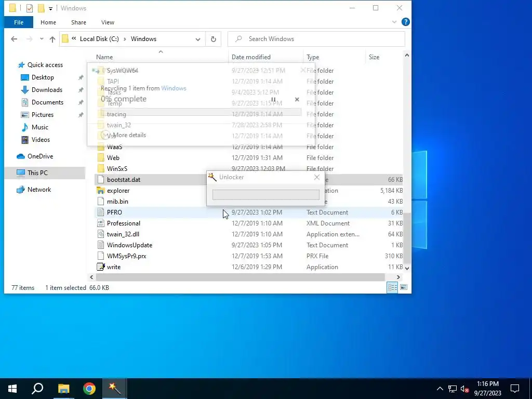The width and height of the screenshot is (532, 399).
Task: Select the WaaS folder
Action: [114, 147]
